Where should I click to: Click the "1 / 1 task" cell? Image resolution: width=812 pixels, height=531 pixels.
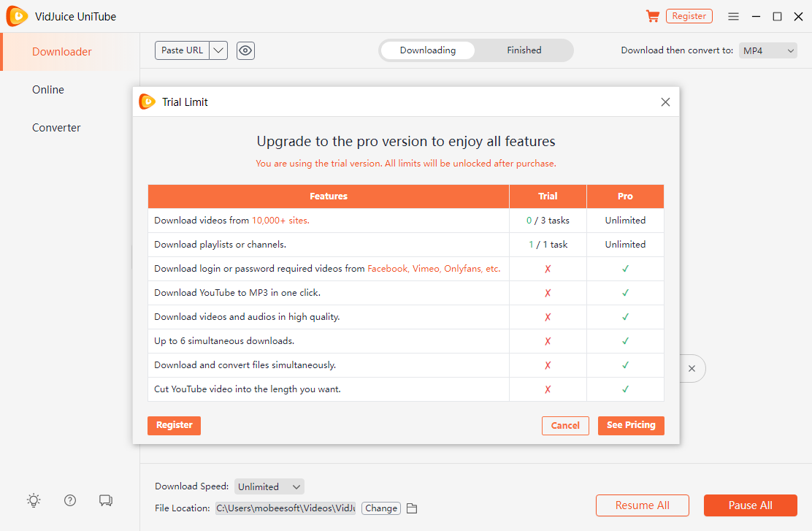pos(548,245)
